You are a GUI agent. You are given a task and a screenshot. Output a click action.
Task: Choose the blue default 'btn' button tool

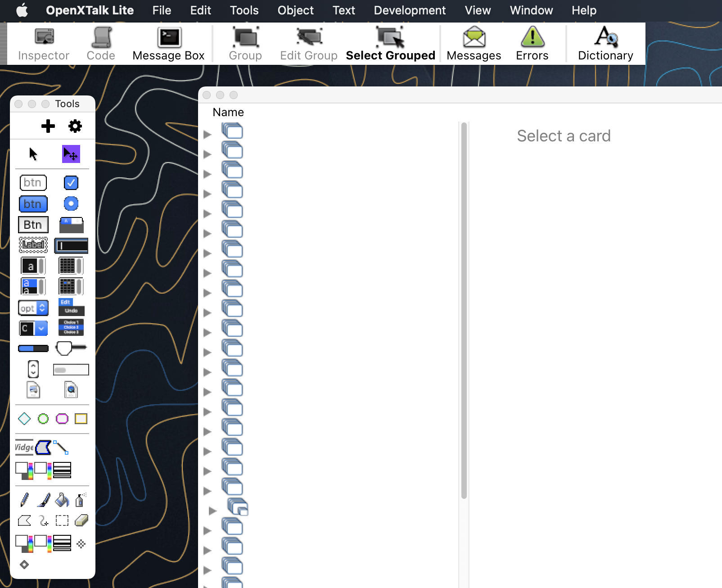point(33,204)
